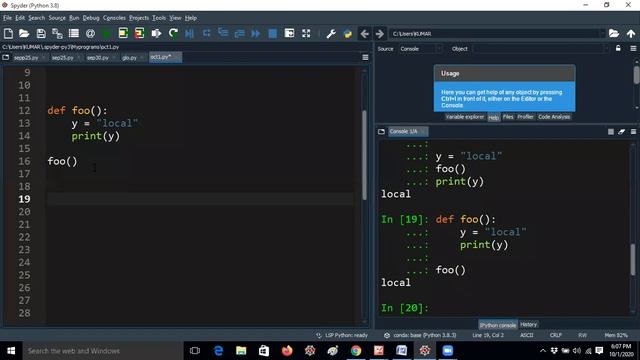Create a new file from the toolbar
Viewport: 640px width, 360px height.
[8, 33]
